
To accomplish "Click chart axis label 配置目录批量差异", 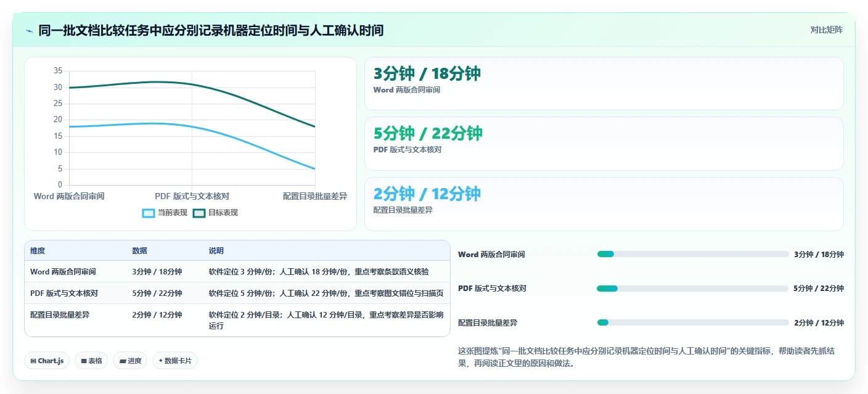I will pyautogui.click(x=315, y=196).
